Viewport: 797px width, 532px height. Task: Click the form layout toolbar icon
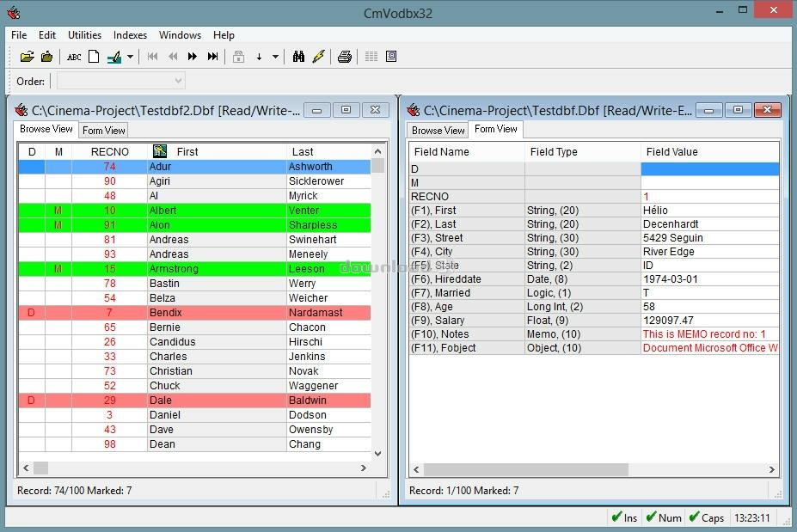coord(391,57)
